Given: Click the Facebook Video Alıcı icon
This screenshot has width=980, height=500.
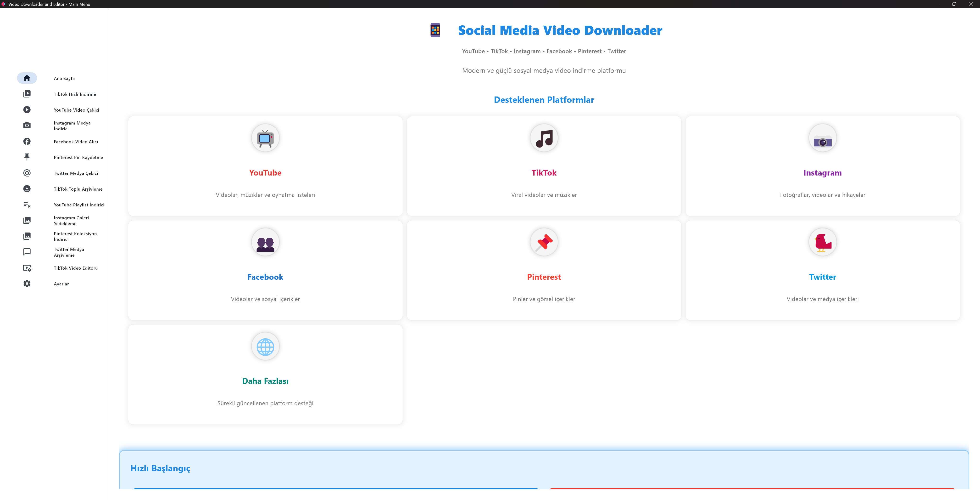Looking at the screenshot, I should [x=27, y=141].
